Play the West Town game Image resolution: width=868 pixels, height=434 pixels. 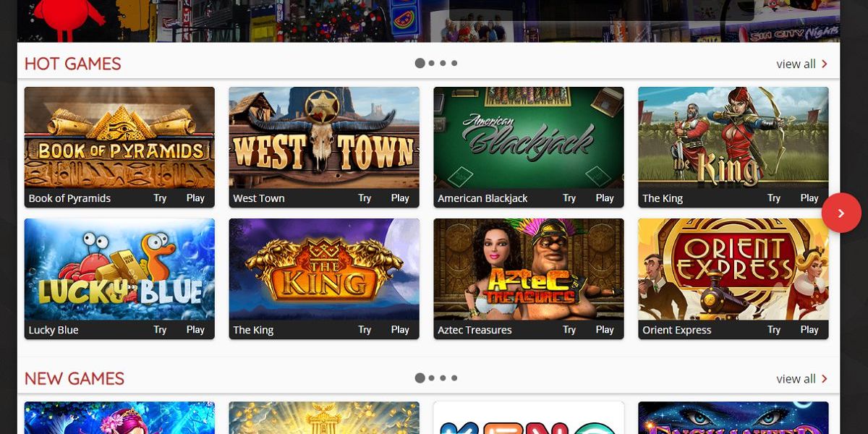400,198
